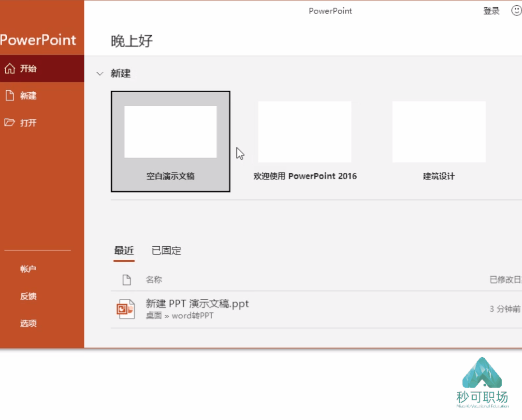Image resolution: width=522 pixels, height=420 pixels.
Task: Open the 开始 home icon in sidebar
Action: (10, 69)
